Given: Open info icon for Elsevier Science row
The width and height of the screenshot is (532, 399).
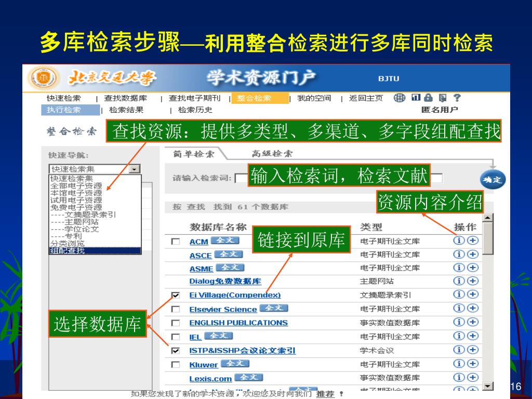Looking at the screenshot, I should coord(459,308).
